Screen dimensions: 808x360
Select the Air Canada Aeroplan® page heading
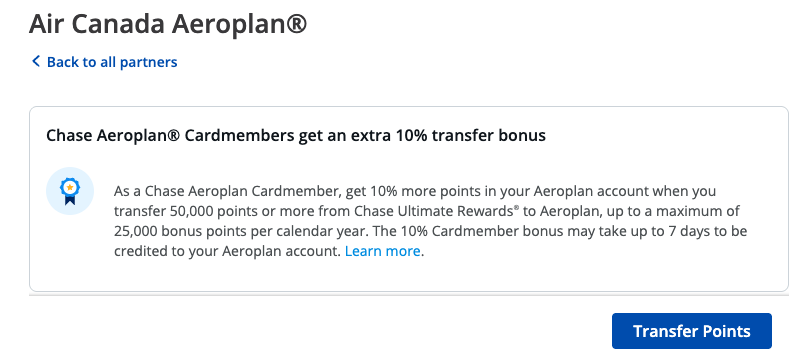point(167,25)
